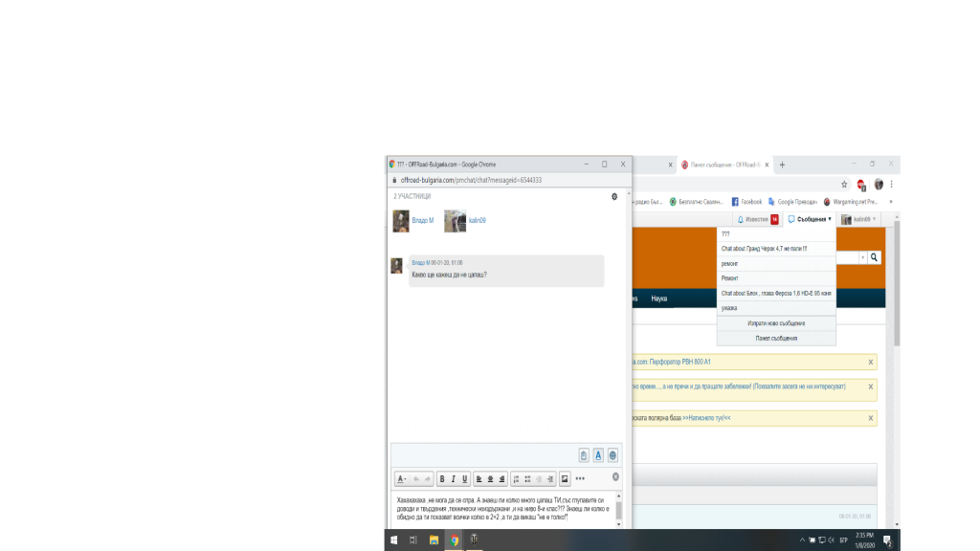Click the forum search magnifier button
Image resolution: width=980 pixels, height=551 pixels.
point(875,257)
